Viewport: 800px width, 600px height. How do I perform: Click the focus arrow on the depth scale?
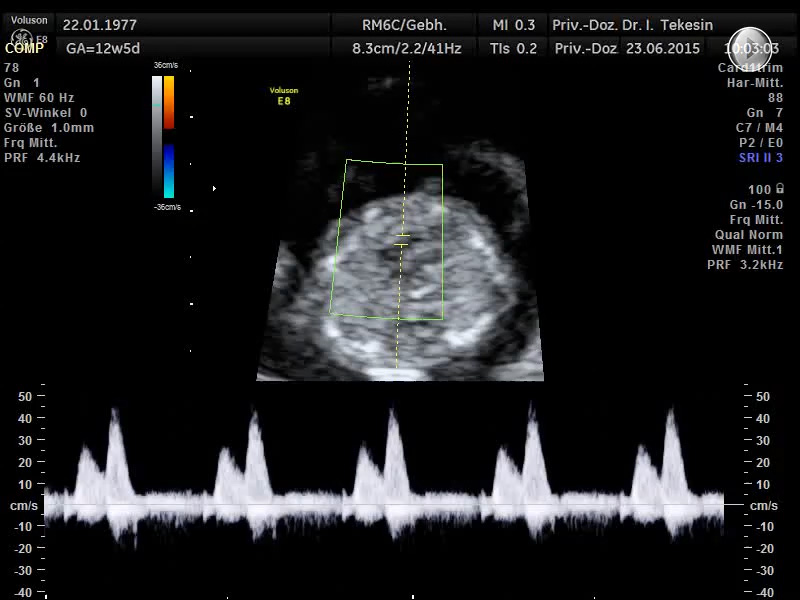(214, 188)
